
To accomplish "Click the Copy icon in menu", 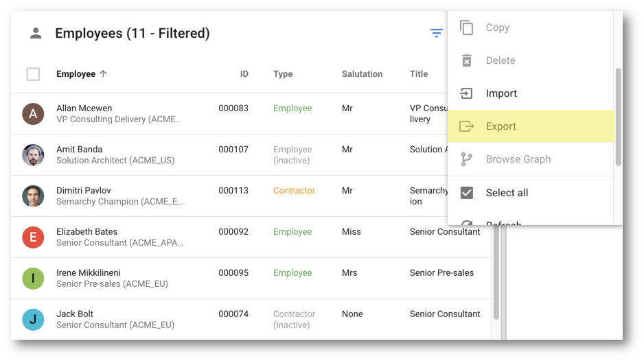I will click(x=467, y=27).
